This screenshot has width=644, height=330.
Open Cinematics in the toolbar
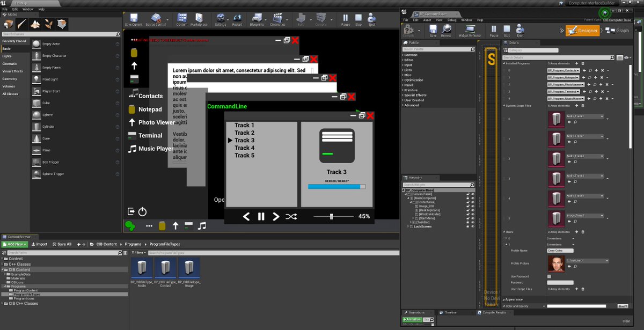277,20
